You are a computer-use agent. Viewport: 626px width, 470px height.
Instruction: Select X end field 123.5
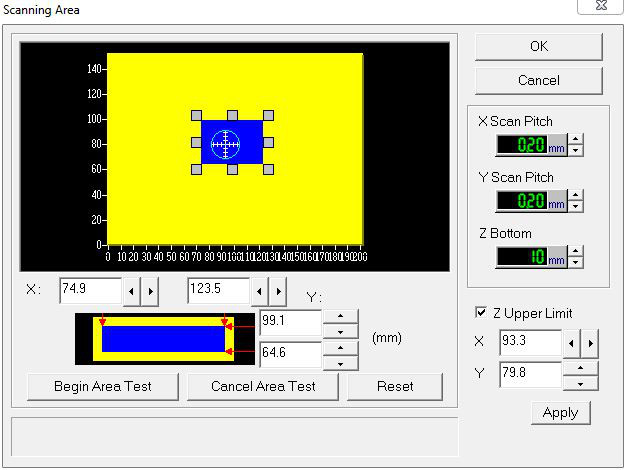tap(218, 290)
